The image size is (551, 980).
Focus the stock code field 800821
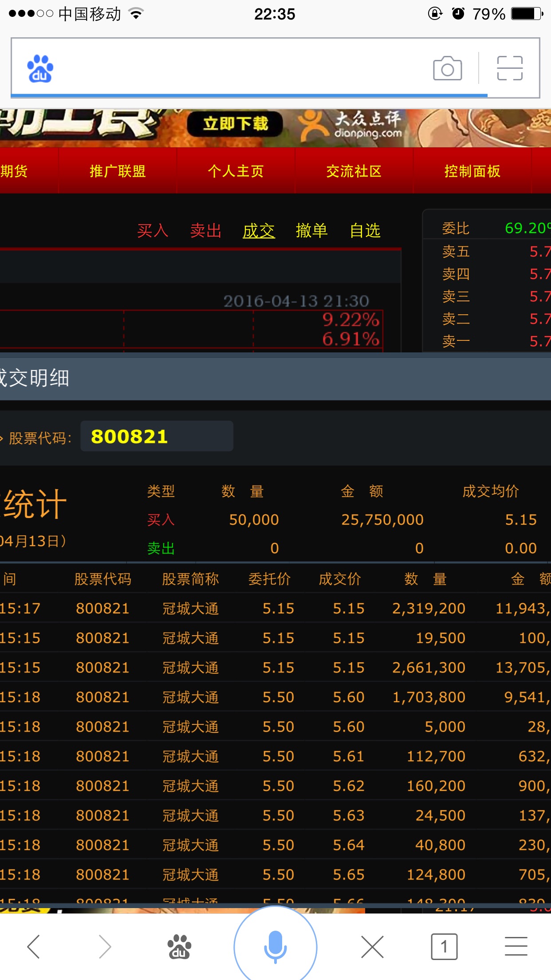point(157,436)
